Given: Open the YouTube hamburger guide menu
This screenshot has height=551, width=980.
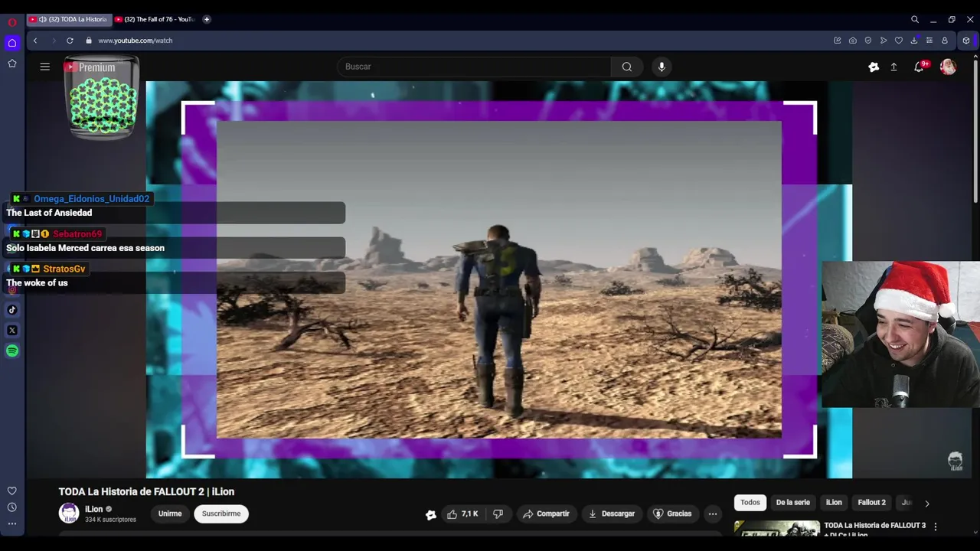Looking at the screenshot, I should 45,67.
